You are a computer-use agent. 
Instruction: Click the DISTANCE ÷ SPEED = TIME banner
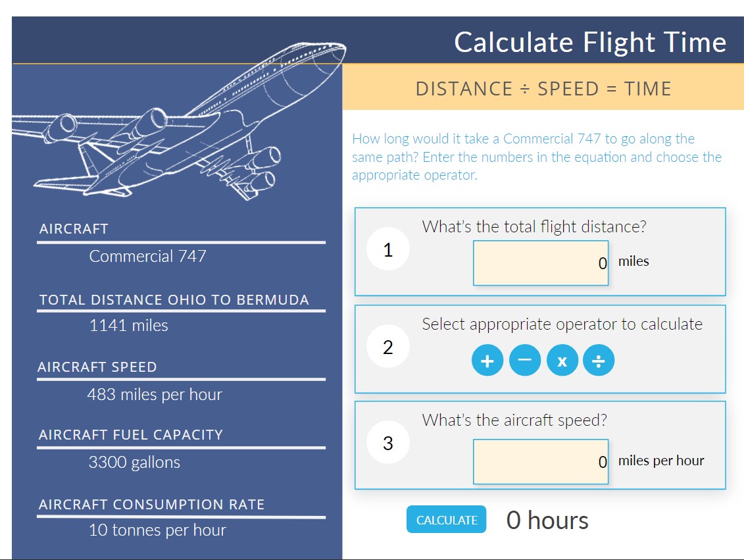point(543,88)
